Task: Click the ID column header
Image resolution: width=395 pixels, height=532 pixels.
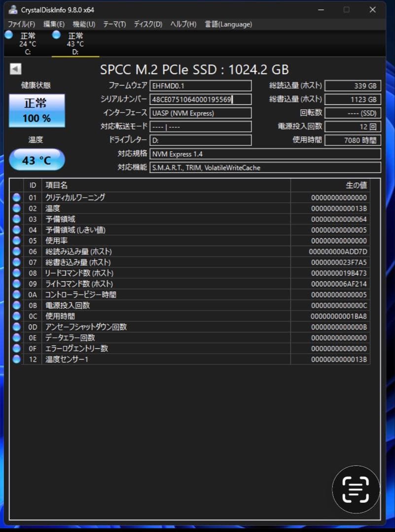Action: (33, 185)
